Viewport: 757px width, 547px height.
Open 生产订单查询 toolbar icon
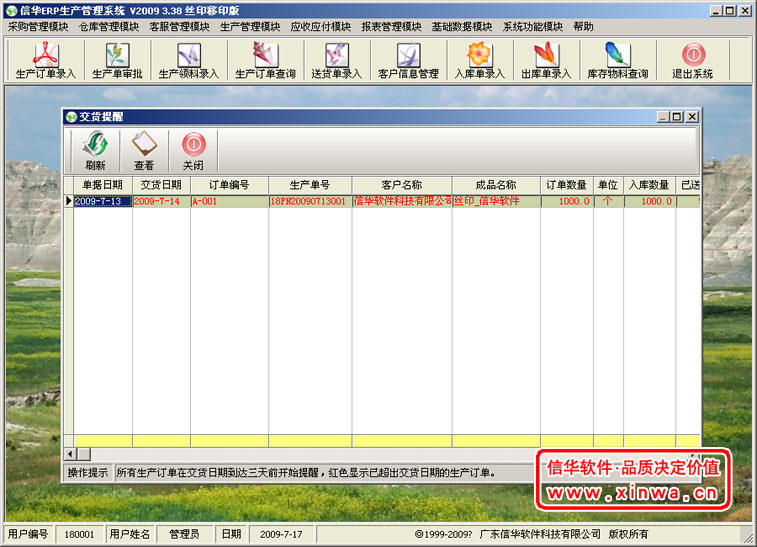pos(265,60)
